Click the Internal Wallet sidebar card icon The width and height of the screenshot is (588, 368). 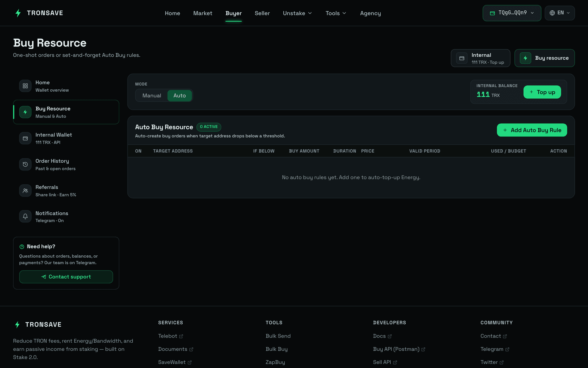tap(25, 138)
